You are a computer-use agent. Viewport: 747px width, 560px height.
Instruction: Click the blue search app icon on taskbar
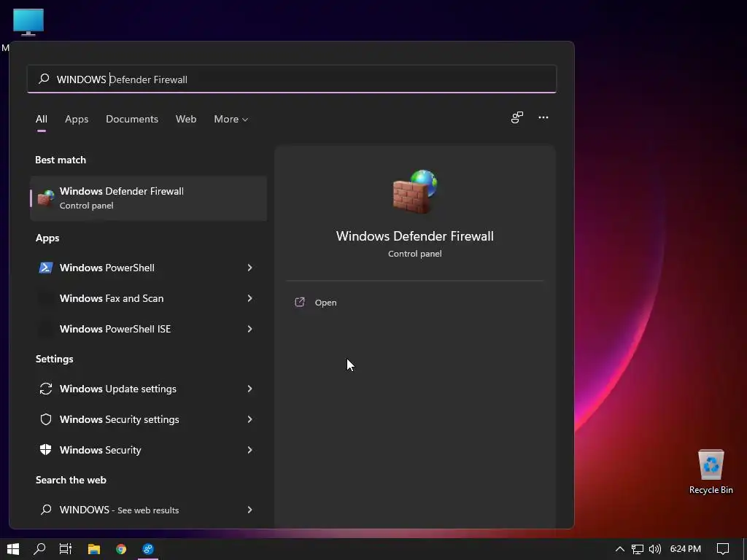pyautogui.click(x=148, y=549)
